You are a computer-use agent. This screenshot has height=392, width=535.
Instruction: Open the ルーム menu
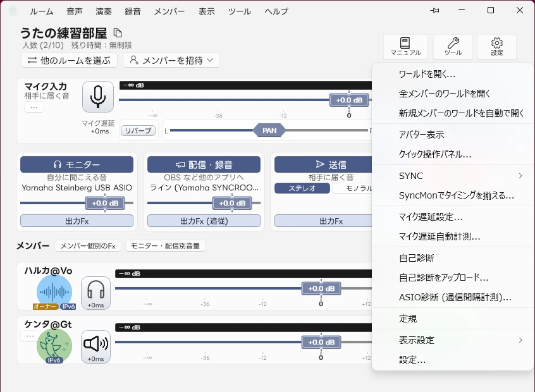41,11
